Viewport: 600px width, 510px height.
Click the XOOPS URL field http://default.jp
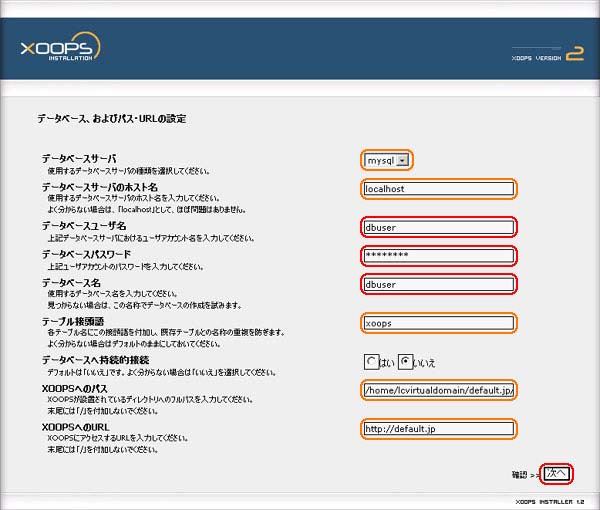(x=439, y=429)
